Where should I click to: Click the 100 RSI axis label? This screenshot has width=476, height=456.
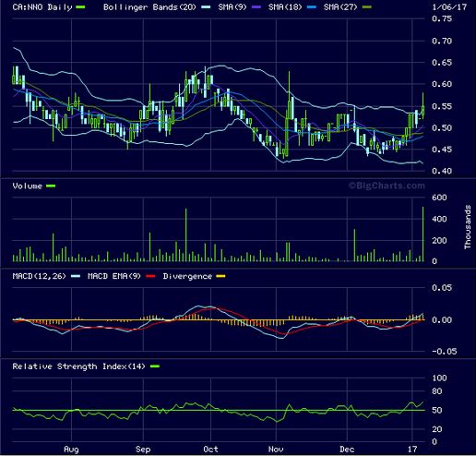(x=439, y=378)
